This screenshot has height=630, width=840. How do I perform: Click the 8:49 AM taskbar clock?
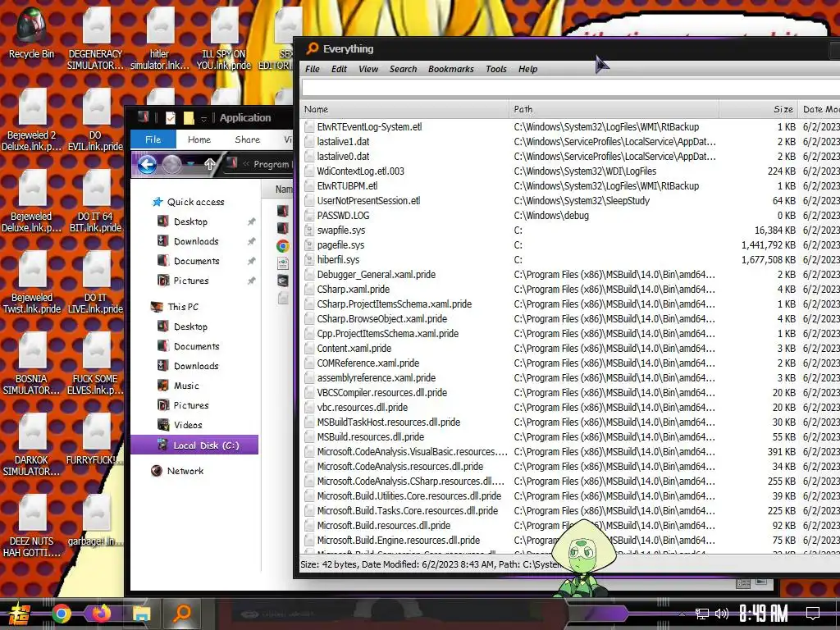[x=763, y=614]
